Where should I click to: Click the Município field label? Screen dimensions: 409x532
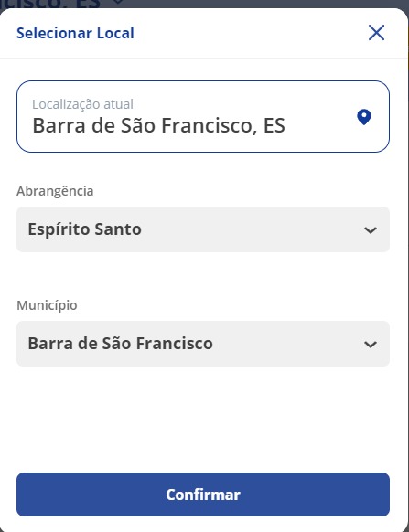coord(47,305)
